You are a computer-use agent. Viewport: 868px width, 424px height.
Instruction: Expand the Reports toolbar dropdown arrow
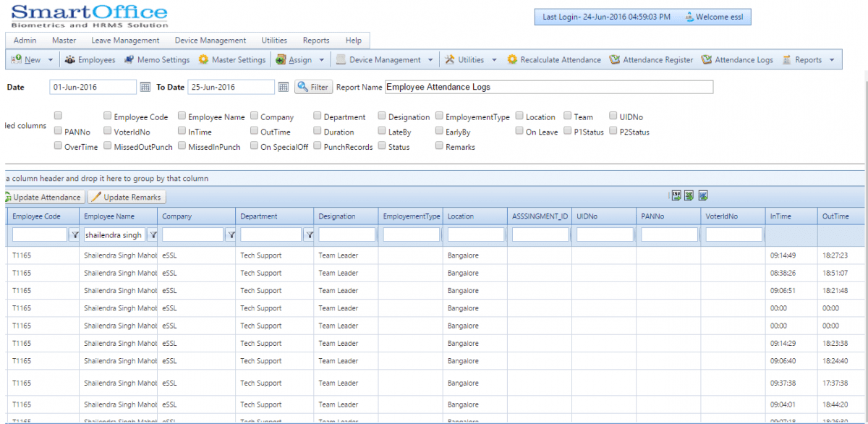tap(832, 60)
